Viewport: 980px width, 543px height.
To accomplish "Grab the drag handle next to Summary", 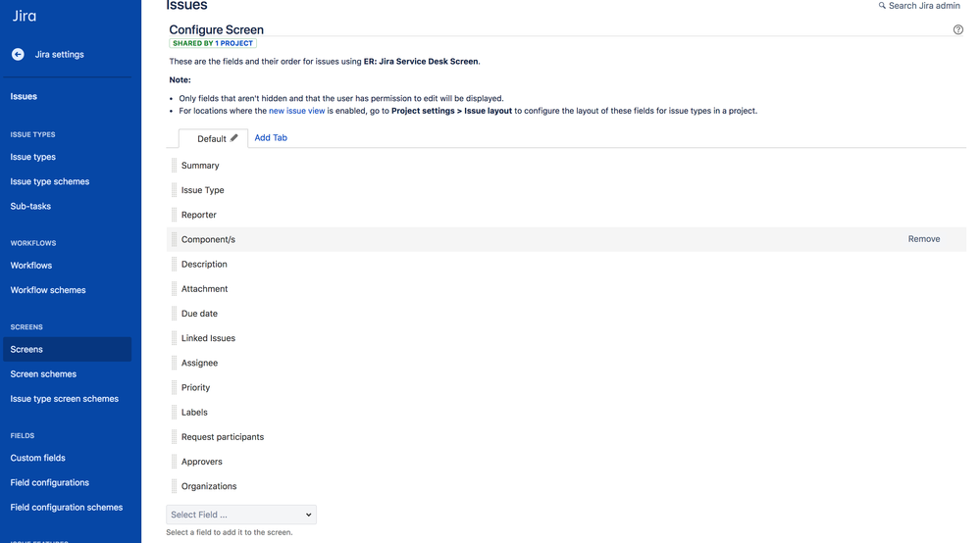I will click(175, 166).
